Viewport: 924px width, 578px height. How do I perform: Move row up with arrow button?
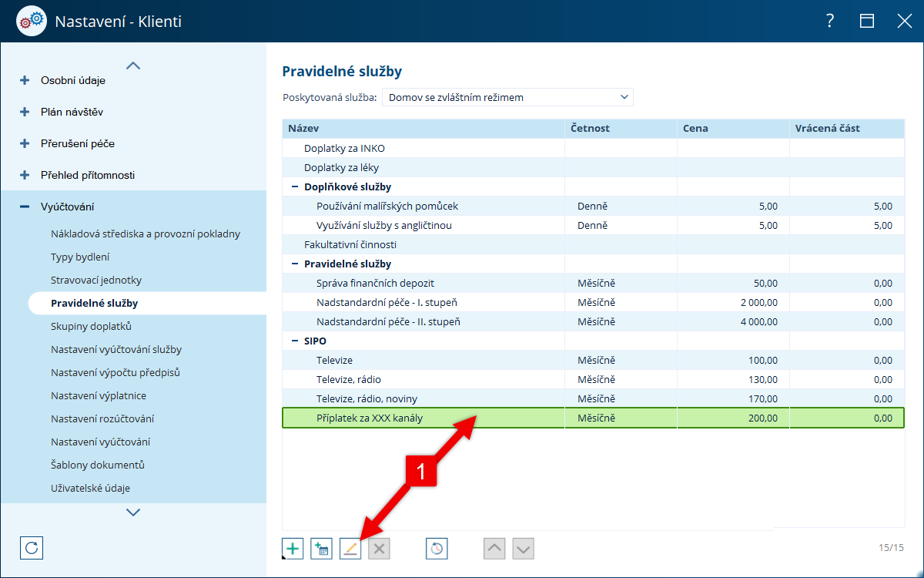pos(494,549)
